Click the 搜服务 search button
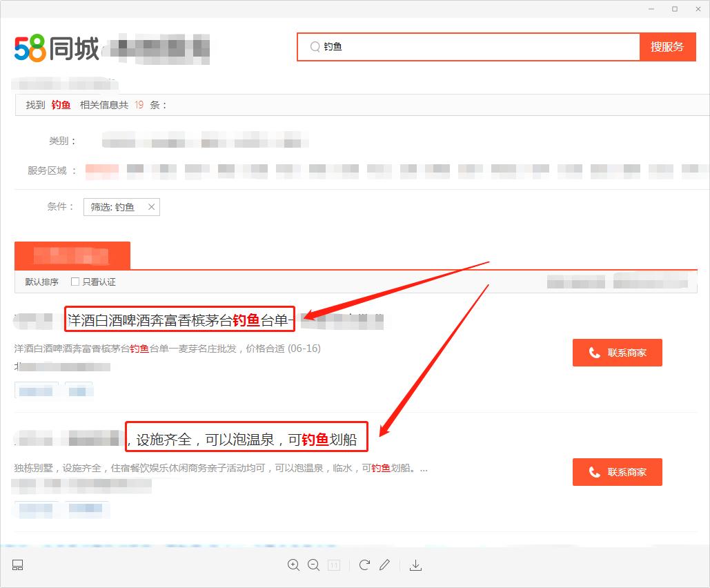The image size is (710, 588). pyautogui.click(x=667, y=47)
